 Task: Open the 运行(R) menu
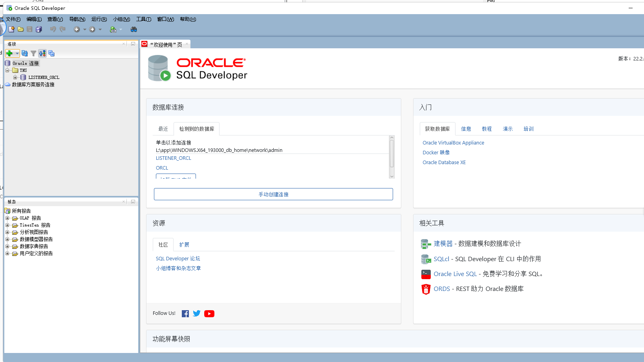[99, 19]
